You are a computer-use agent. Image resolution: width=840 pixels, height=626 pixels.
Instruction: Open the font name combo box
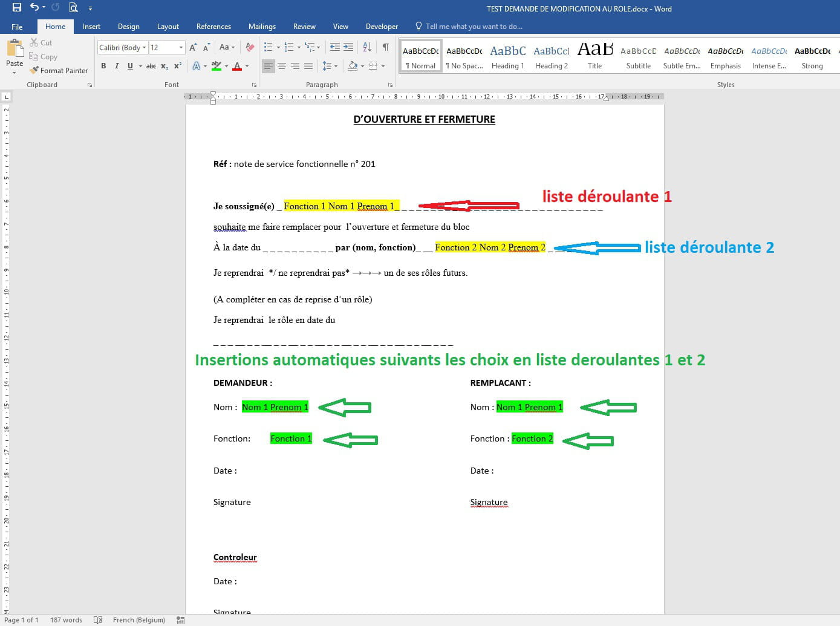click(123, 47)
